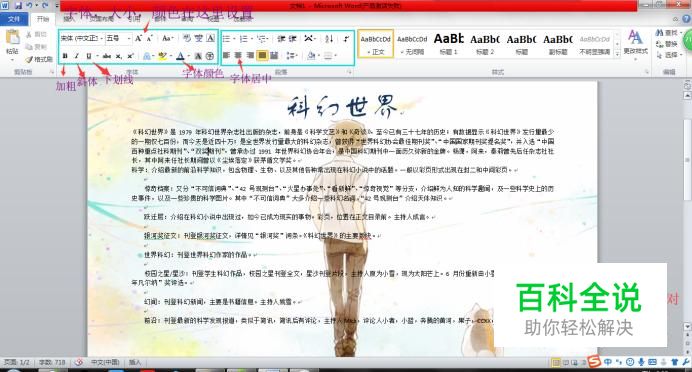Viewport: 692px width, 372px height.
Task: Toggle Italic formatting
Action: point(77,56)
